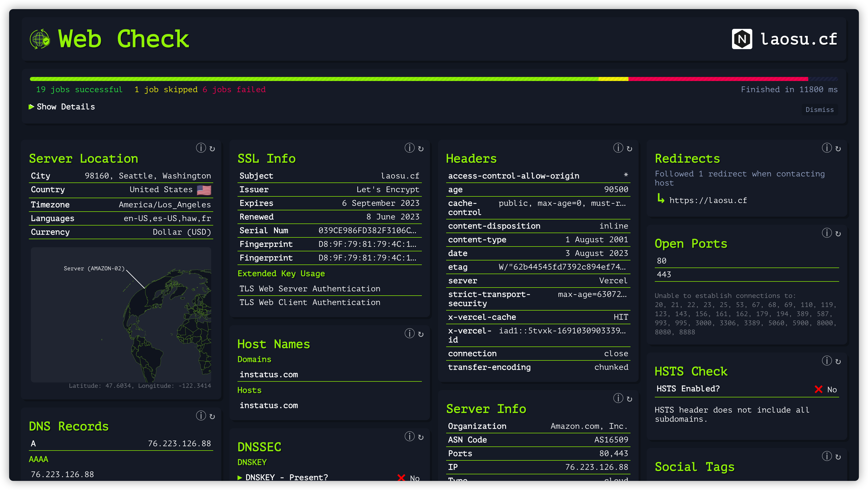This screenshot has width=868, height=490.
Task: Refresh the Server Location card
Action: [212, 148]
